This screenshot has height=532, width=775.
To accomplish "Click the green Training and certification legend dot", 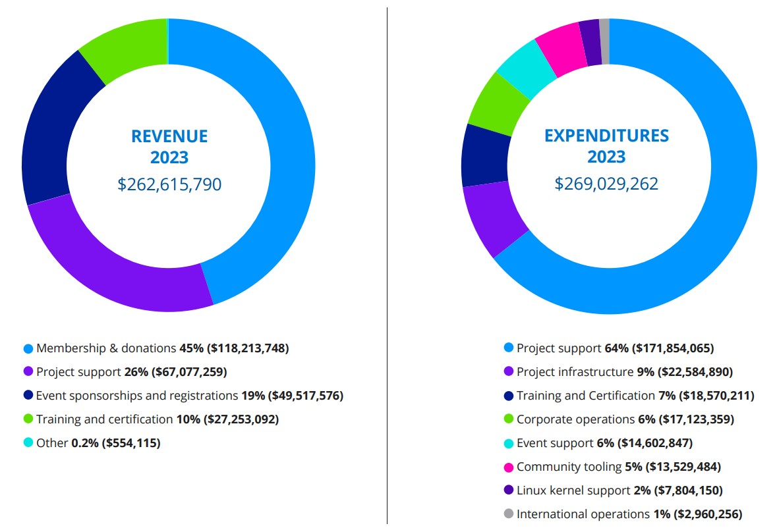I will [28, 419].
